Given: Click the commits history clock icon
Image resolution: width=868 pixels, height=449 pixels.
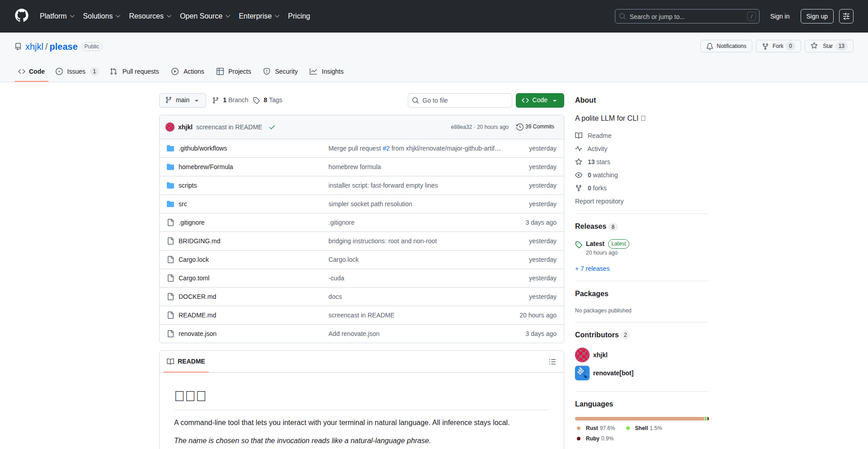Looking at the screenshot, I should (x=520, y=127).
